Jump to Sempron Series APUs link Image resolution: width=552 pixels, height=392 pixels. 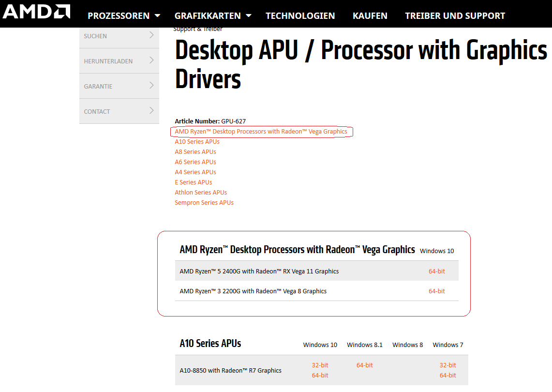[x=204, y=202]
